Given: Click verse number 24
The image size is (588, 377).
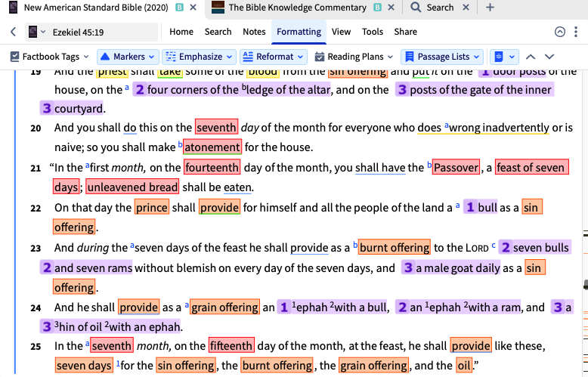Looking at the screenshot, I should 36,308.
